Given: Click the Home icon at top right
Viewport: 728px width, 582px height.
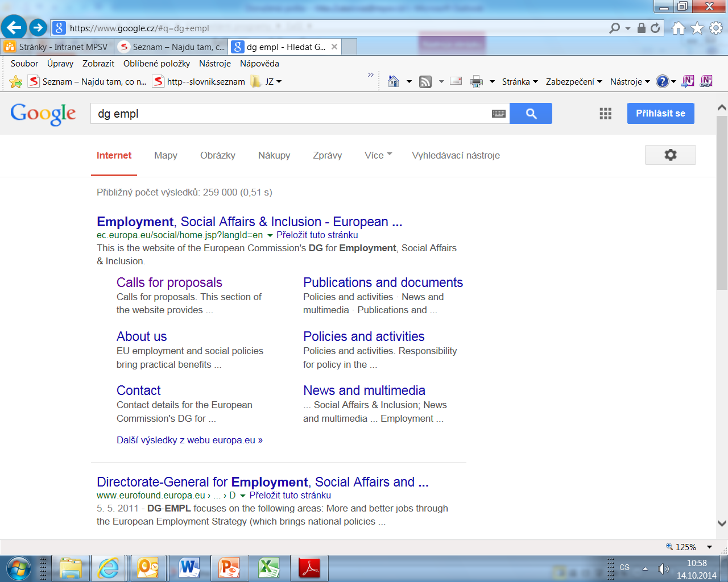Looking at the screenshot, I should coord(678,28).
